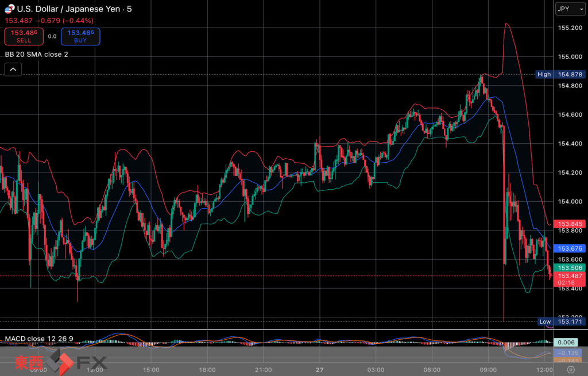Click the 27 date marker on time axis
Image resolution: width=588 pixels, height=376 pixels.
[319, 369]
